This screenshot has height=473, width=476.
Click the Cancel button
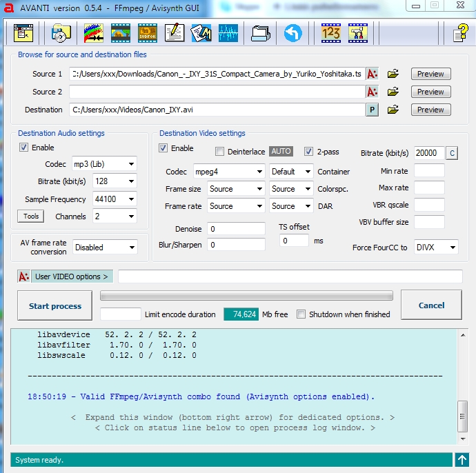pyautogui.click(x=431, y=305)
